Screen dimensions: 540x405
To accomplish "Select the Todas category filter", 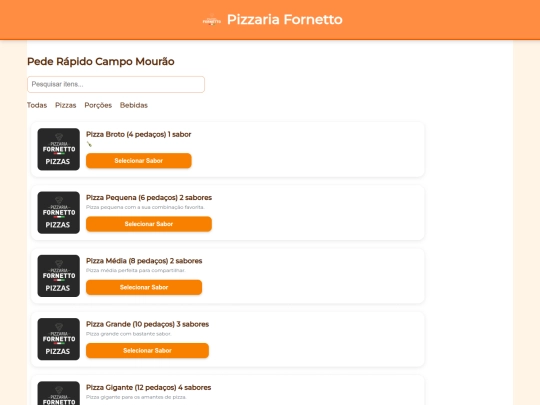I will tap(37, 105).
